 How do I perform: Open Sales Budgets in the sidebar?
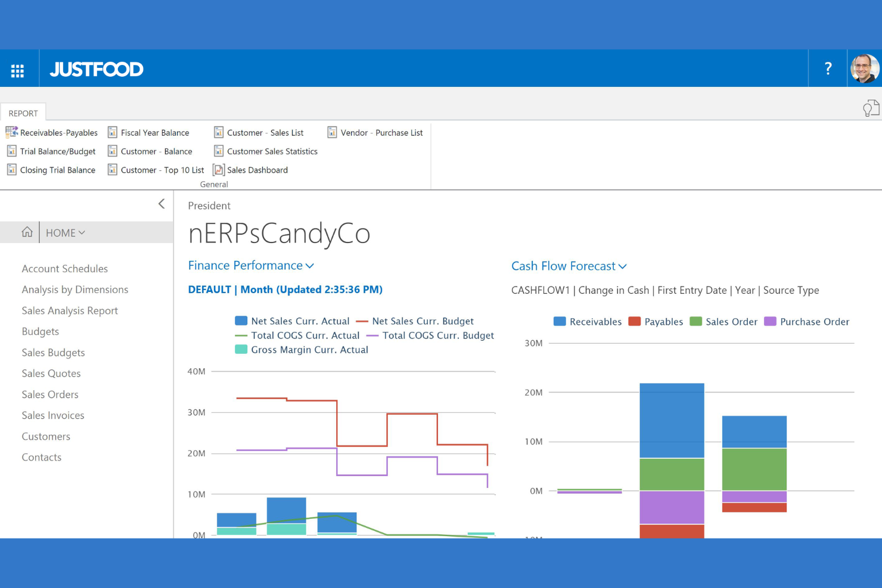[x=54, y=353]
